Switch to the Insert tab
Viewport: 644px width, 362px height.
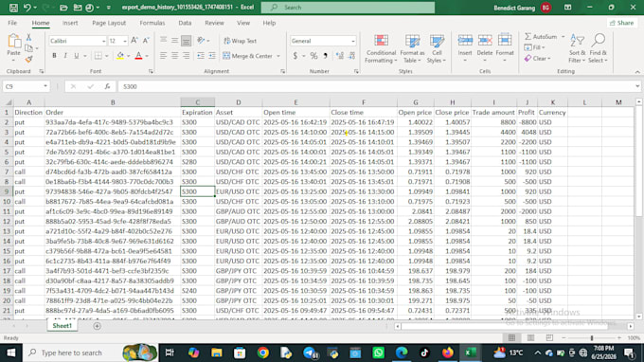click(70, 23)
